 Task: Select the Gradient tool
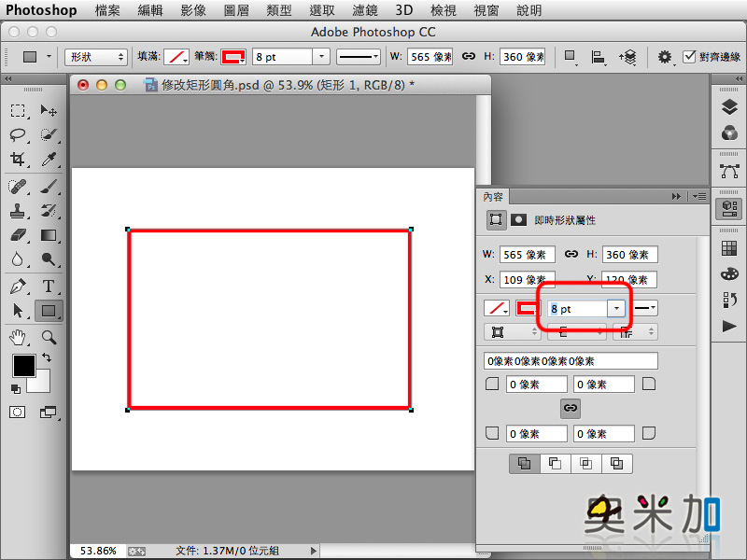pos(49,235)
